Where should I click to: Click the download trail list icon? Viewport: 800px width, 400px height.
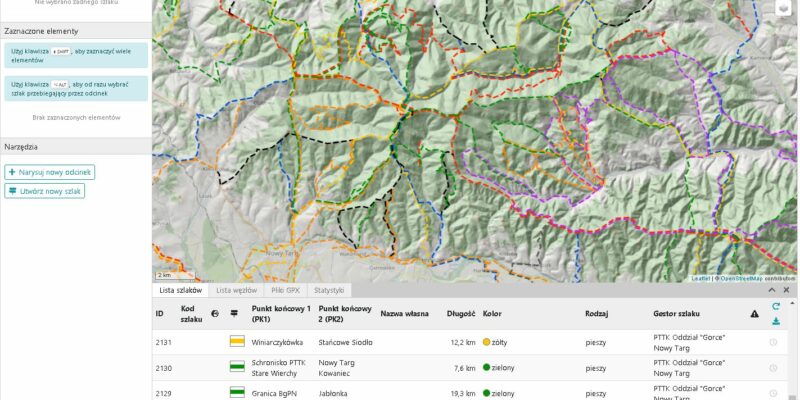(x=776, y=321)
